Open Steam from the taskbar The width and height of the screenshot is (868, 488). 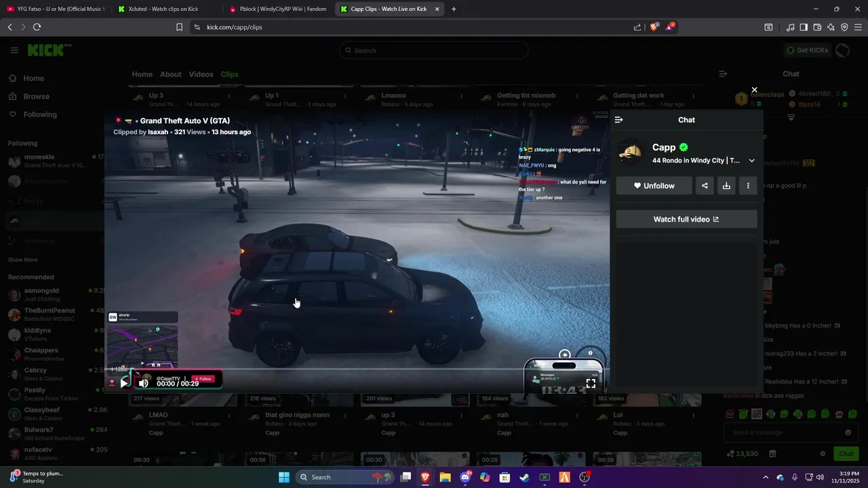point(524,477)
